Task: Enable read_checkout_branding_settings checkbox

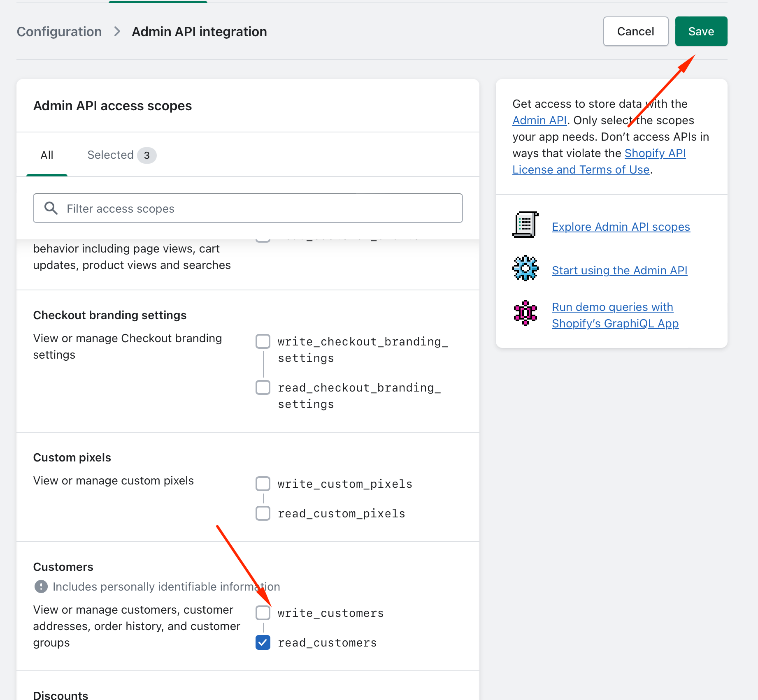Action: (263, 387)
